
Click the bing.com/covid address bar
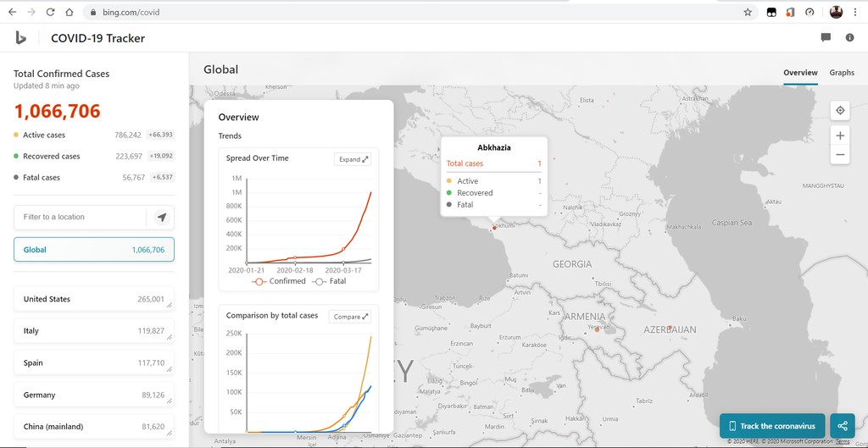coord(415,12)
